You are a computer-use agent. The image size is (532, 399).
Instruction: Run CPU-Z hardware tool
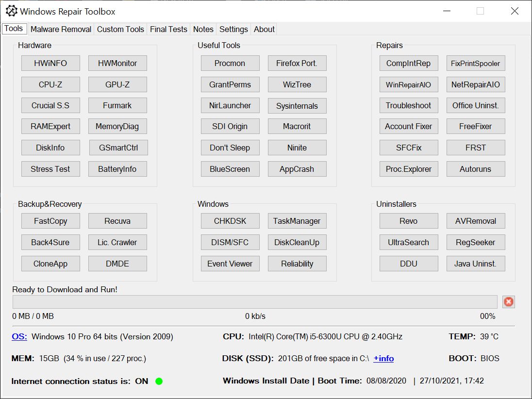(x=50, y=84)
